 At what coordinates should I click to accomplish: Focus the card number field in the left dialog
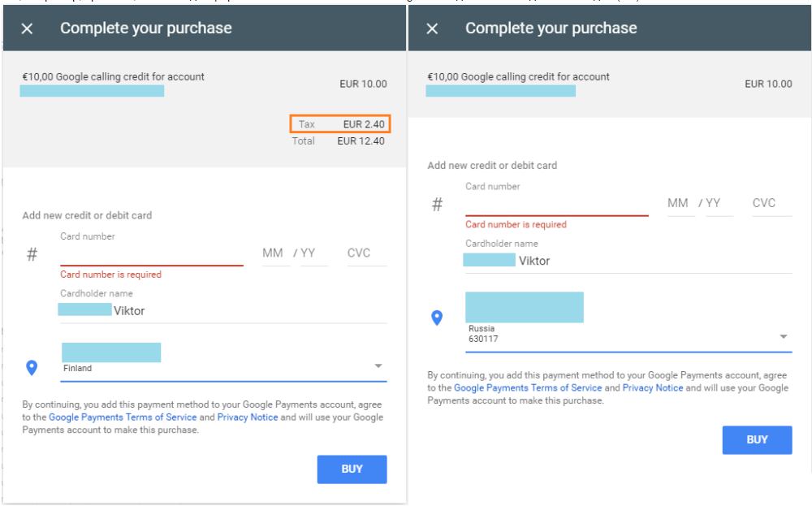[x=152, y=254]
